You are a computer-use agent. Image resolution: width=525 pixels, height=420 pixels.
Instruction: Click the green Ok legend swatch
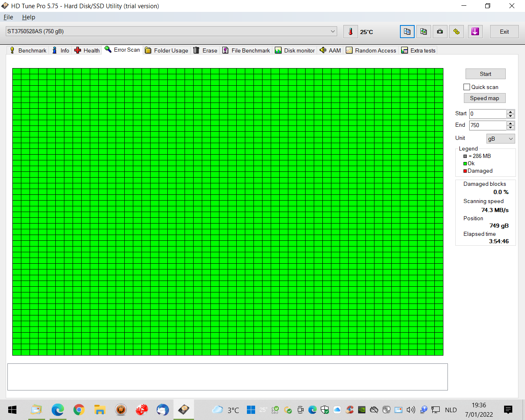pos(465,164)
